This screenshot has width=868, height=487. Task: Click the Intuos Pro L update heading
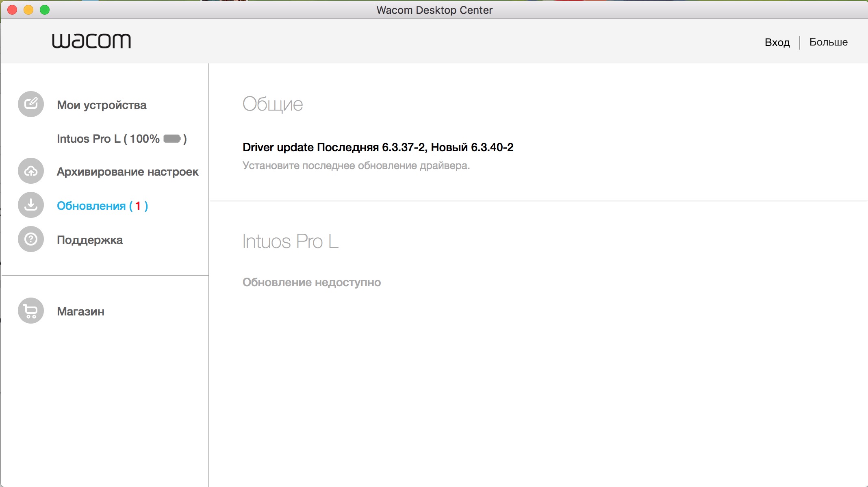pyautogui.click(x=291, y=241)
